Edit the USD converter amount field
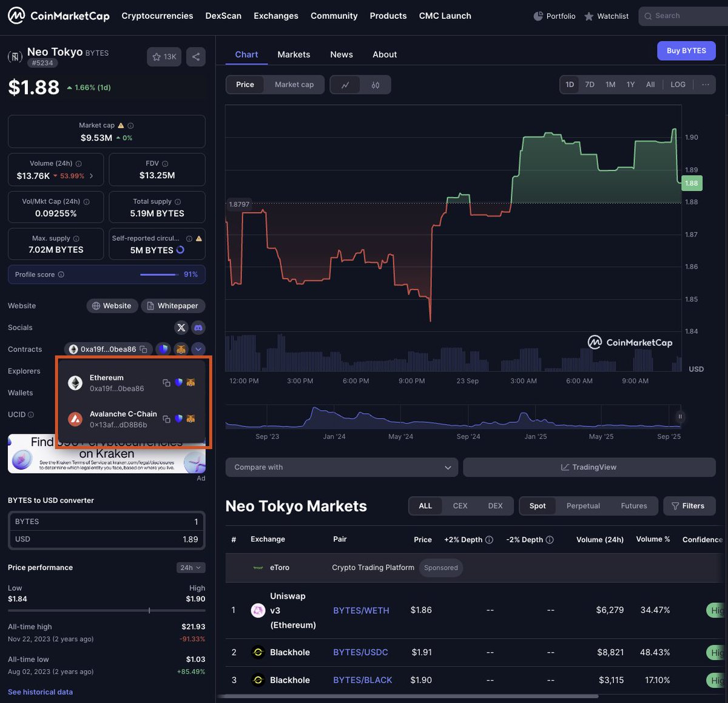Screen dimensions: 728x703 (107, 539)
